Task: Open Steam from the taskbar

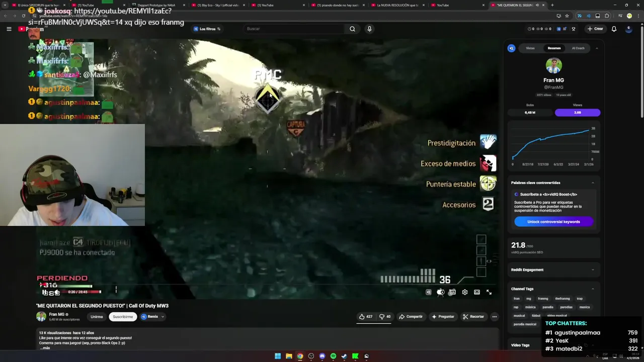Action: 344,356
